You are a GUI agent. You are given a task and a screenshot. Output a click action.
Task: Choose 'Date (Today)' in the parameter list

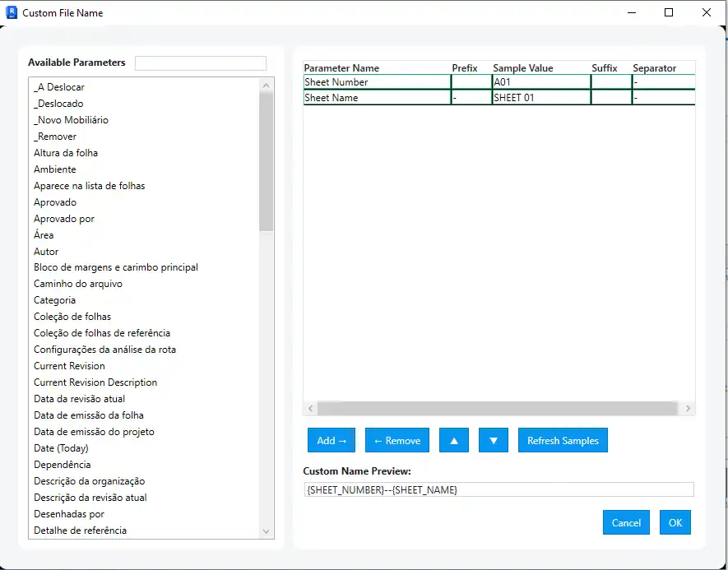(x=61, y=448)
